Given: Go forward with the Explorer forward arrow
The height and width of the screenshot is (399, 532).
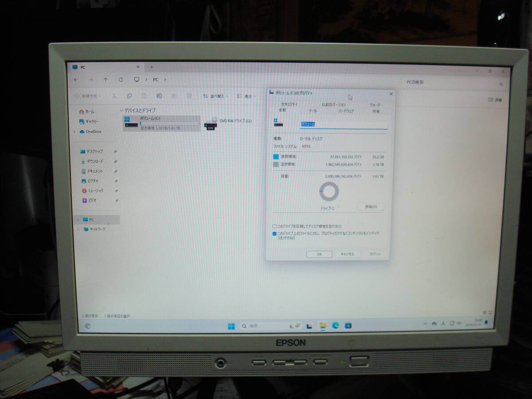Looking at the screenshot, I should tap(91, 80).
